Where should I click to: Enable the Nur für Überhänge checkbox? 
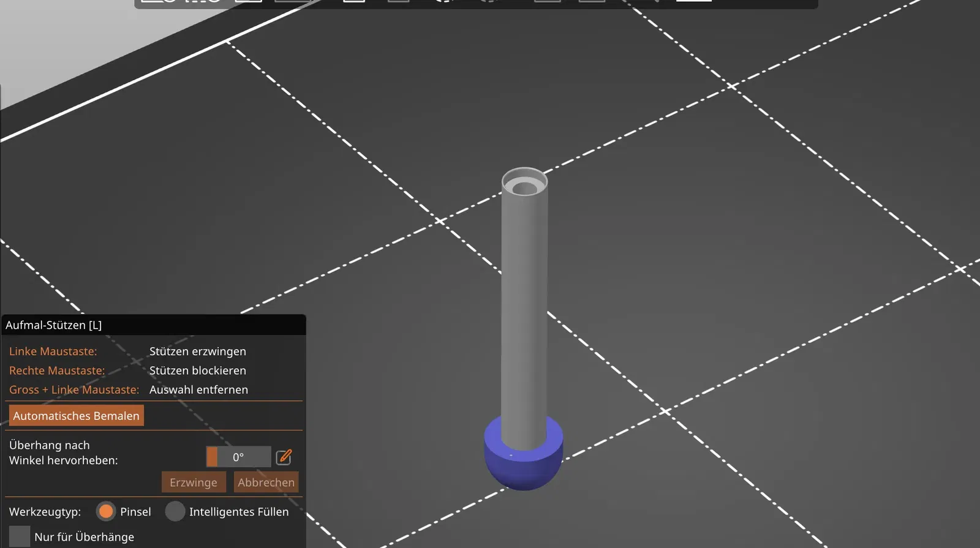tap(20, 536)
